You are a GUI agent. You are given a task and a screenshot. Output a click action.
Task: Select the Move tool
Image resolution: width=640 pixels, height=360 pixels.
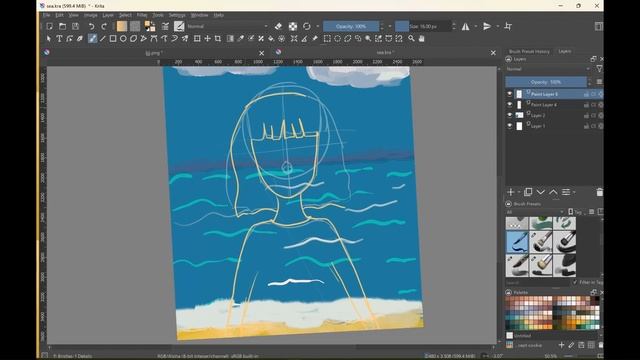tap(208, 38)
